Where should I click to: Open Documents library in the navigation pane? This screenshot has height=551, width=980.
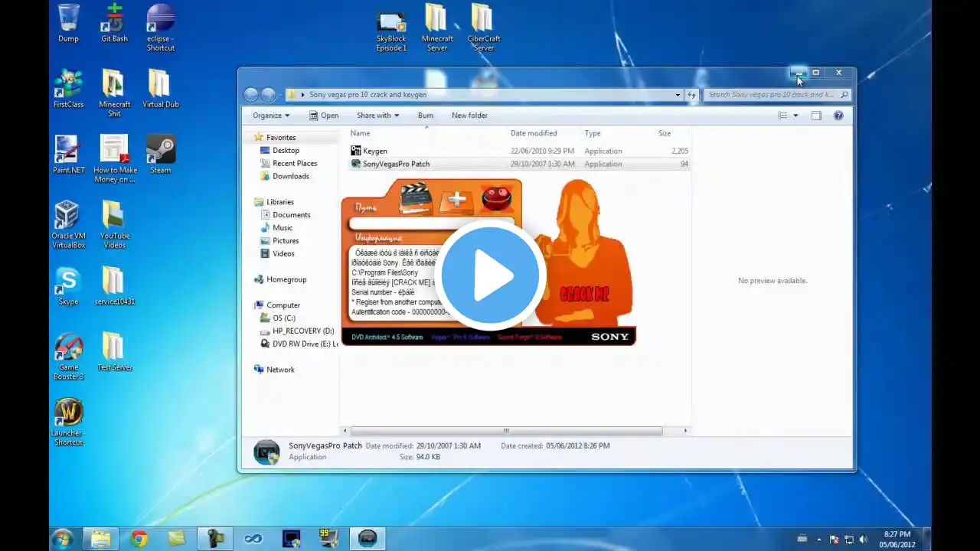[292, 215]
